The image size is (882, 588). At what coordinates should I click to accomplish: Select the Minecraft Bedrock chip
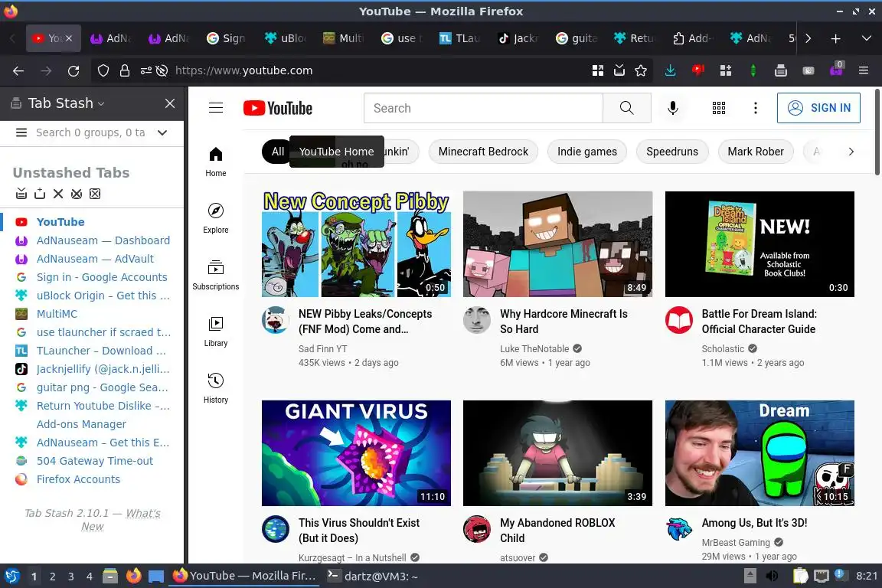coord(483,152)
